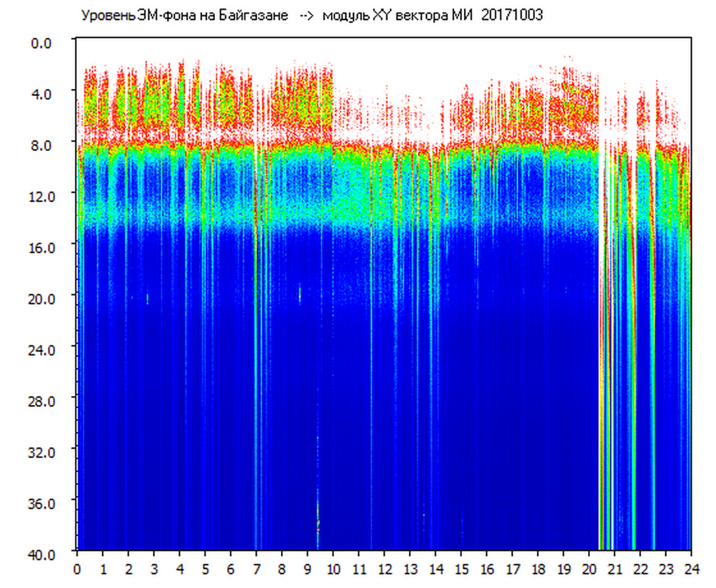Click the date 20171003 in the title
Viewport: 716px width, 588px height.
point(512,16)
